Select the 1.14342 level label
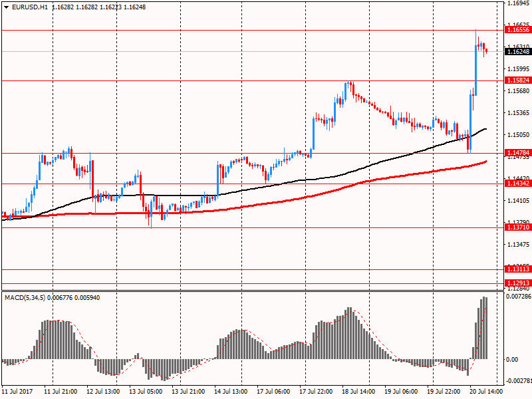This screenshot has width=532, height=399. click(x=518, y=184)
